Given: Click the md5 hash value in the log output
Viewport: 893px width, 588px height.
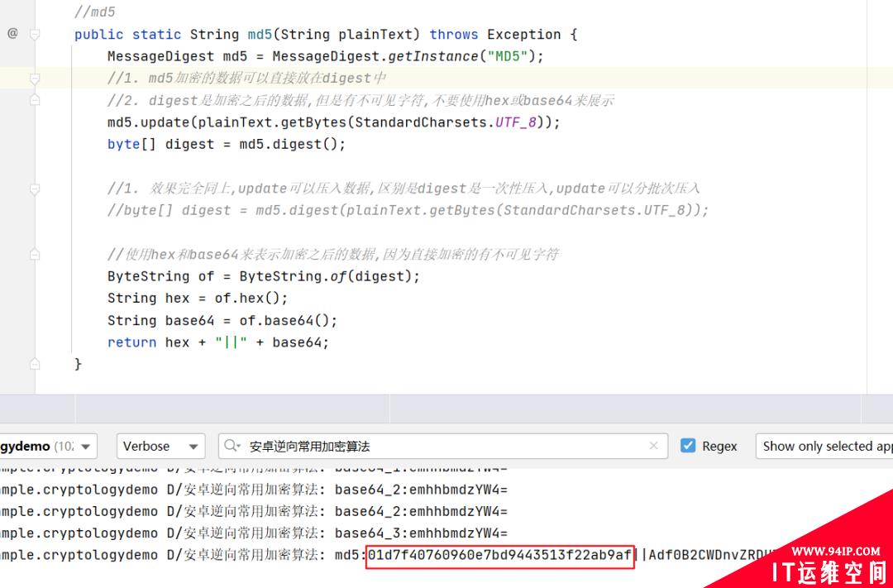Looking at the screenshot, I should click(500, 555).
